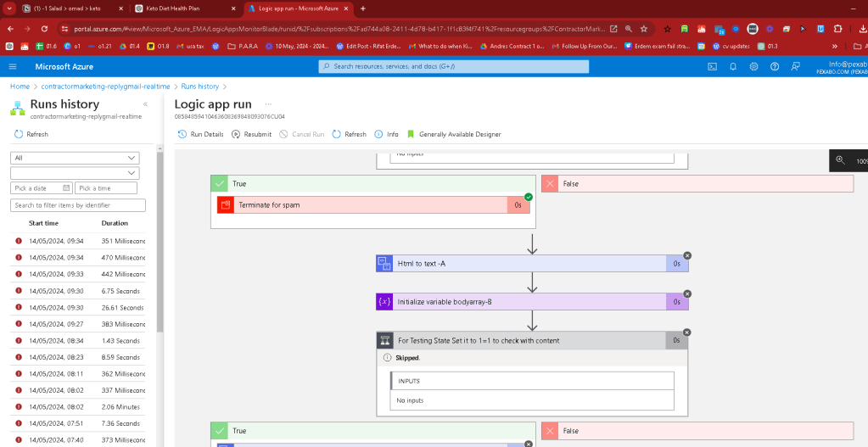
Task: Click the Terminate for spam action icon
Action: click(x=226, y=204)
